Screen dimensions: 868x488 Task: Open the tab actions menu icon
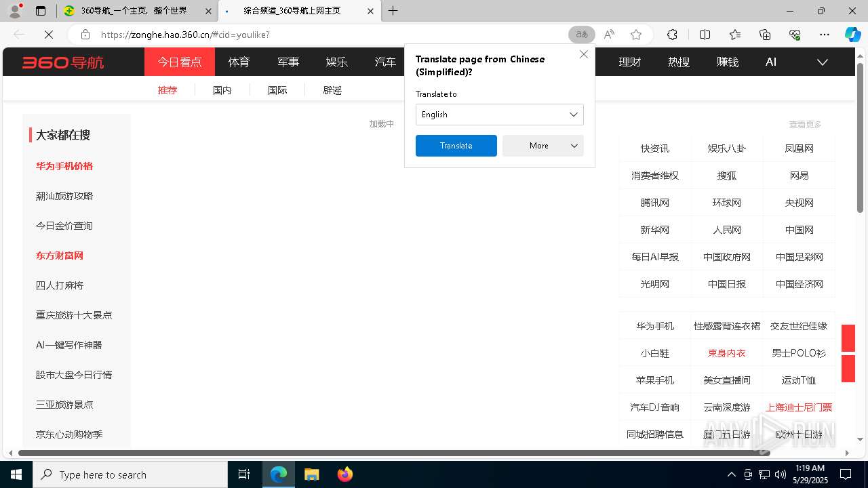(41, 11)
